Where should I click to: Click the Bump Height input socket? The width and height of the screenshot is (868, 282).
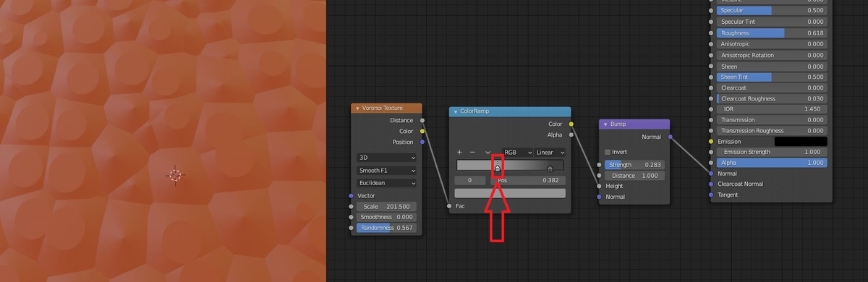click(599, 186)
